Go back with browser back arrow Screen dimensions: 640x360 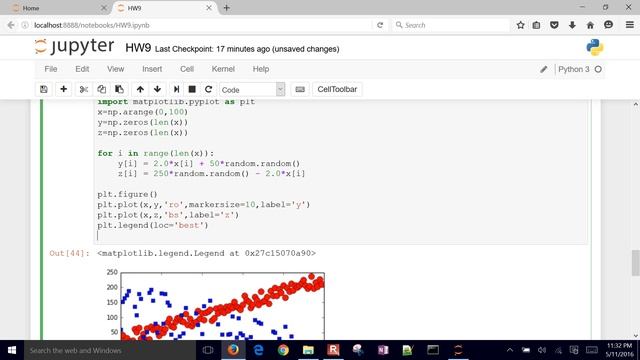(11, 25)
